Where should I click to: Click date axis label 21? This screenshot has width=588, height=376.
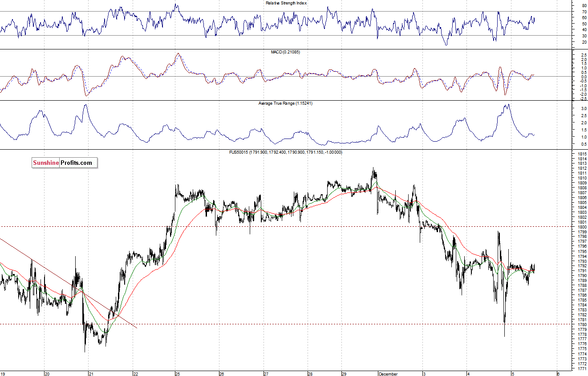[91, 374]
